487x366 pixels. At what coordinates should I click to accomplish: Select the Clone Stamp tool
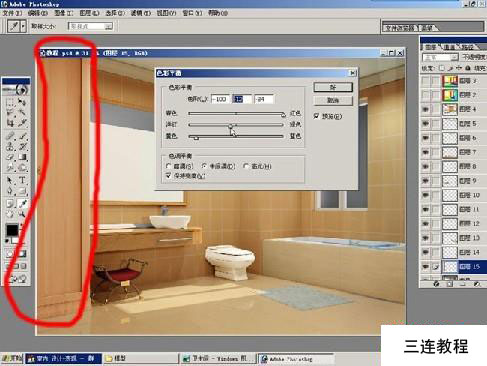pos(10,146)
